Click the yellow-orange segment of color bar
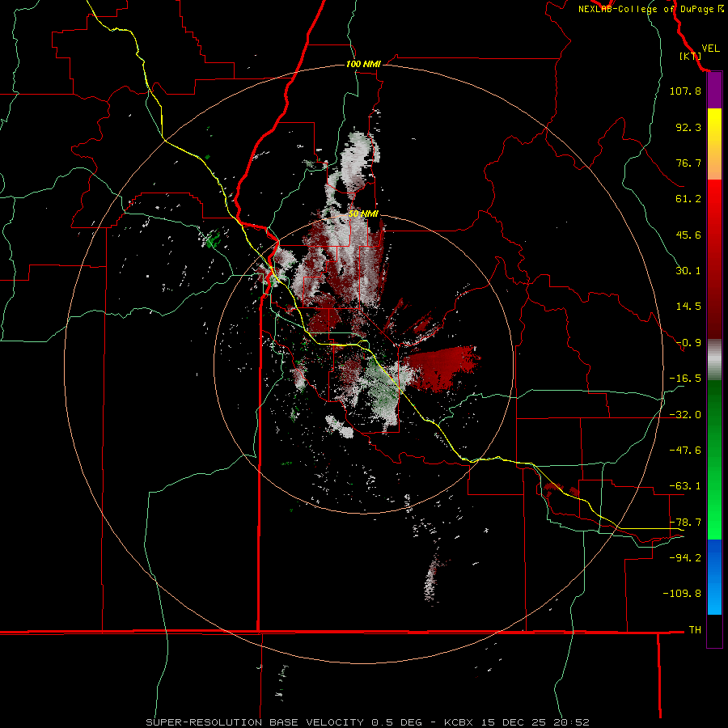The height and width of the screenshot is (728, 728). tap(714, 144)
